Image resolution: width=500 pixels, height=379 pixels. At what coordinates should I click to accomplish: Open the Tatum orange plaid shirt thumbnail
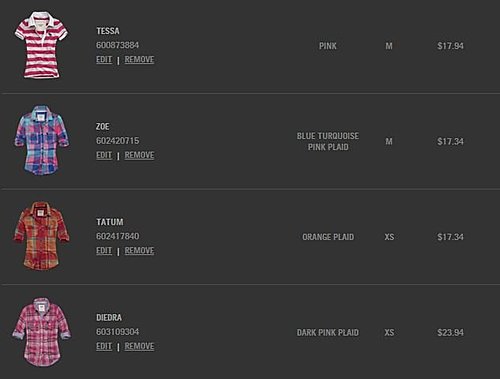coord(41,236)
